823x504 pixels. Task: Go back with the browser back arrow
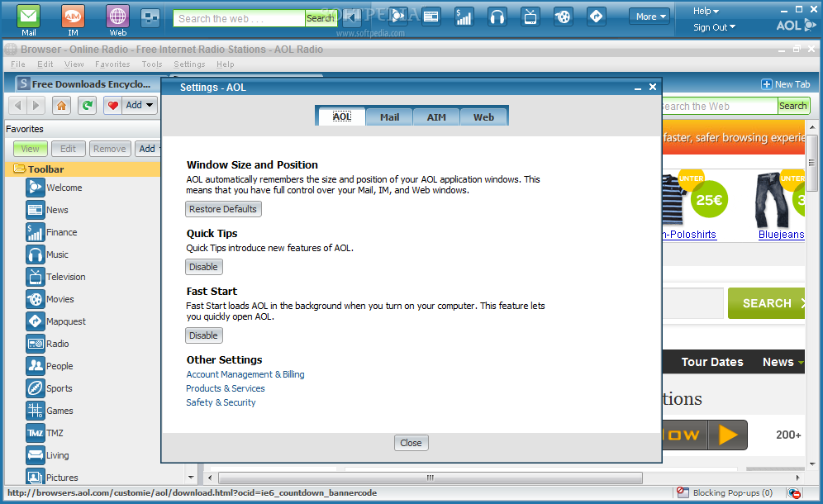(x=18, y=106)
